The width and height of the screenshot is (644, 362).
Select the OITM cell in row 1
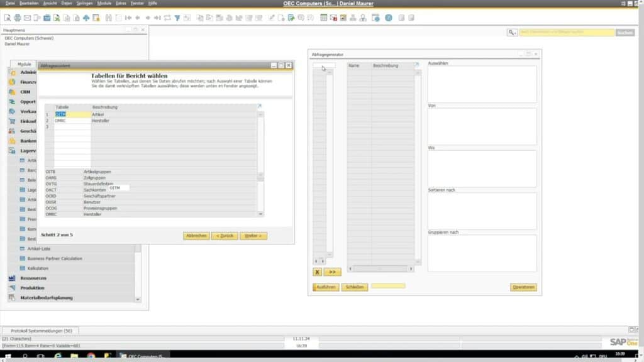pos(73,114)
